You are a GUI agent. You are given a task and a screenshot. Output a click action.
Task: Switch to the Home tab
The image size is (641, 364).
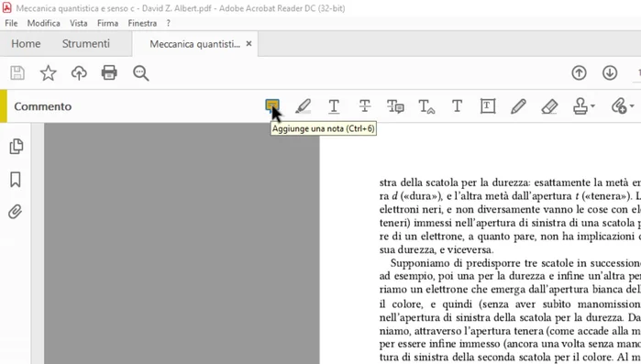click(26, 44)
